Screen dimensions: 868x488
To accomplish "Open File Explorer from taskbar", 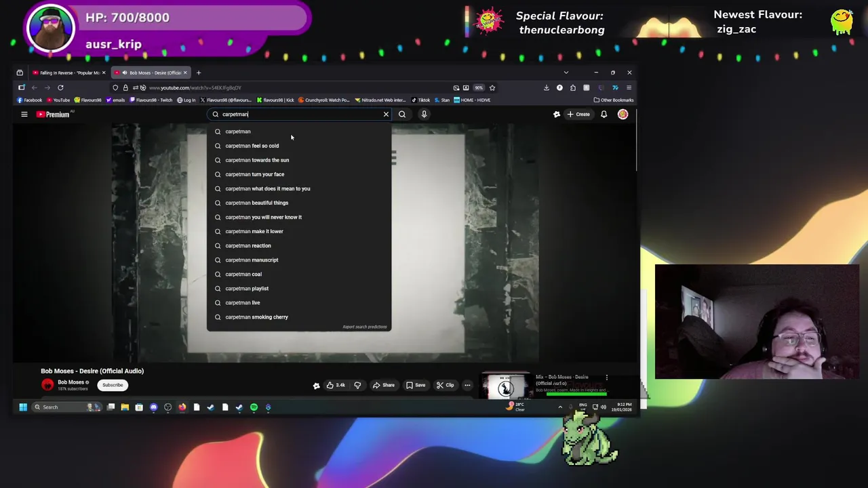I will pos(125,407).
